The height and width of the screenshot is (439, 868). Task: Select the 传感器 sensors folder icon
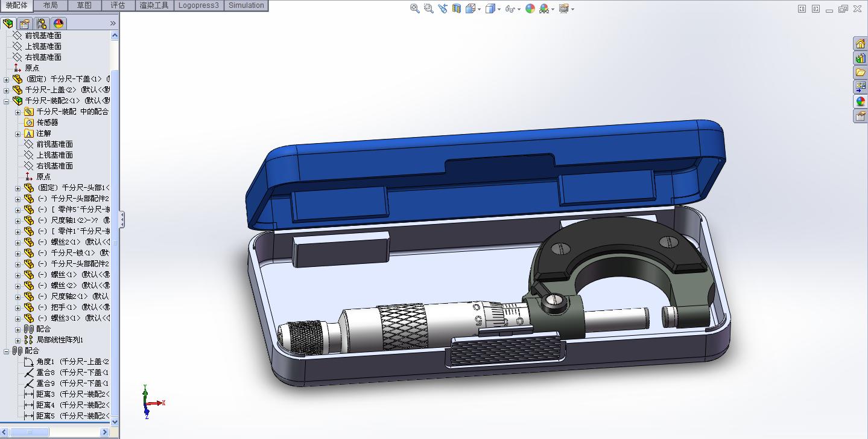tap(29, 123)
